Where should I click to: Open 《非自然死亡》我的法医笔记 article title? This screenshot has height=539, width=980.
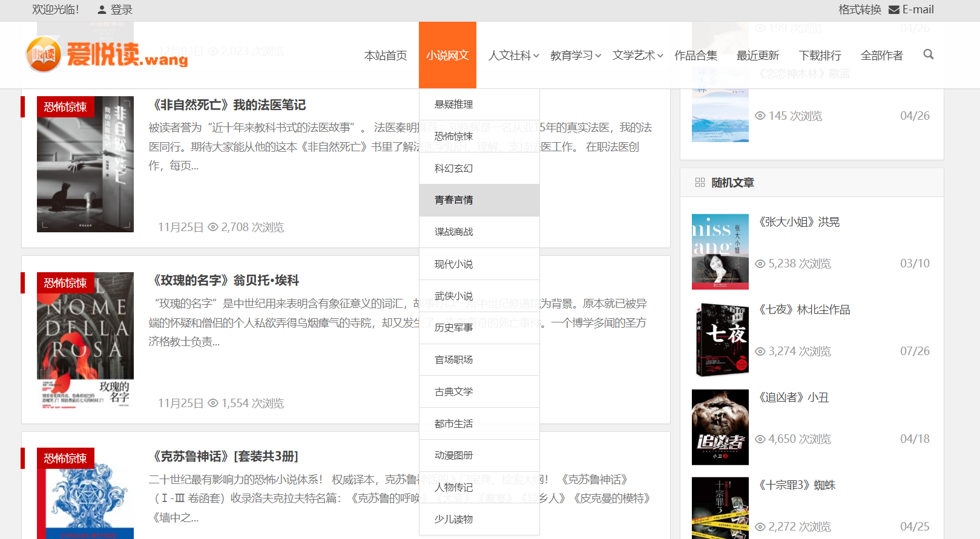227,105
